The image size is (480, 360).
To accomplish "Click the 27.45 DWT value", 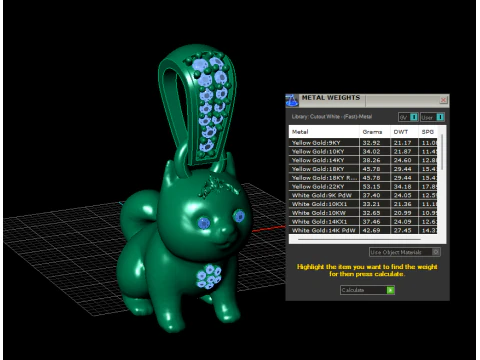I will (402, 230).
